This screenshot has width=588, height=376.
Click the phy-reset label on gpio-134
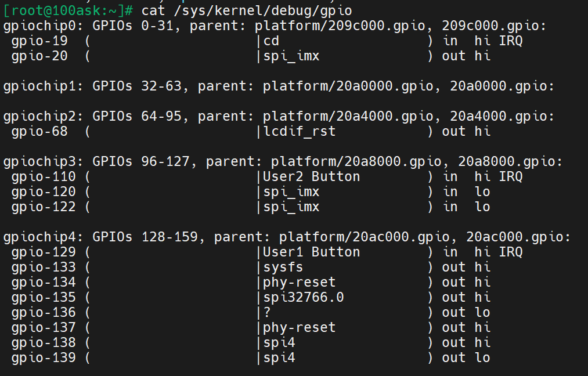[299, 282]
